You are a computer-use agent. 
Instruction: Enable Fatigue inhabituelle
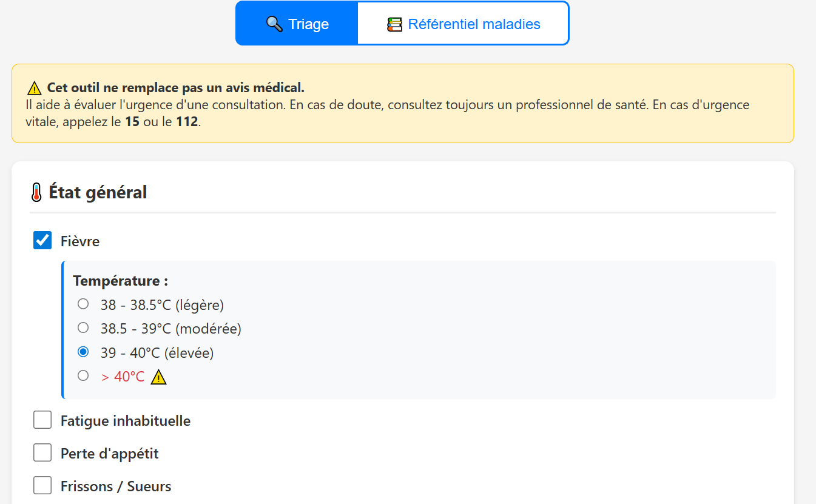tap(42, 420)
